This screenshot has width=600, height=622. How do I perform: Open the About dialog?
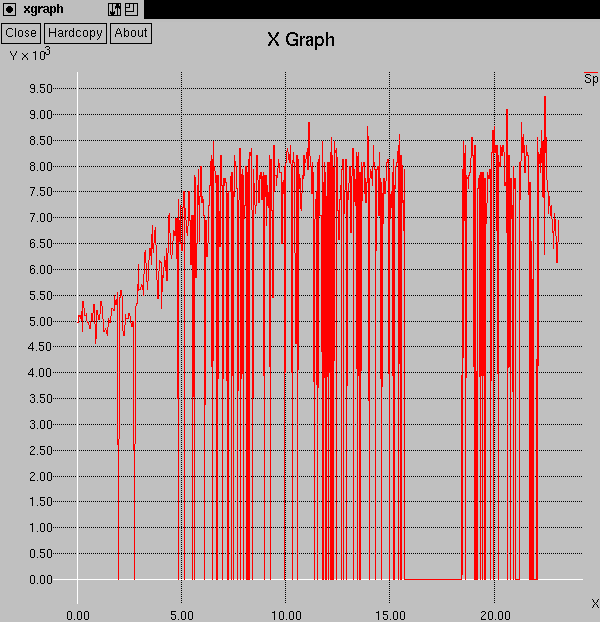coord(130,32)
